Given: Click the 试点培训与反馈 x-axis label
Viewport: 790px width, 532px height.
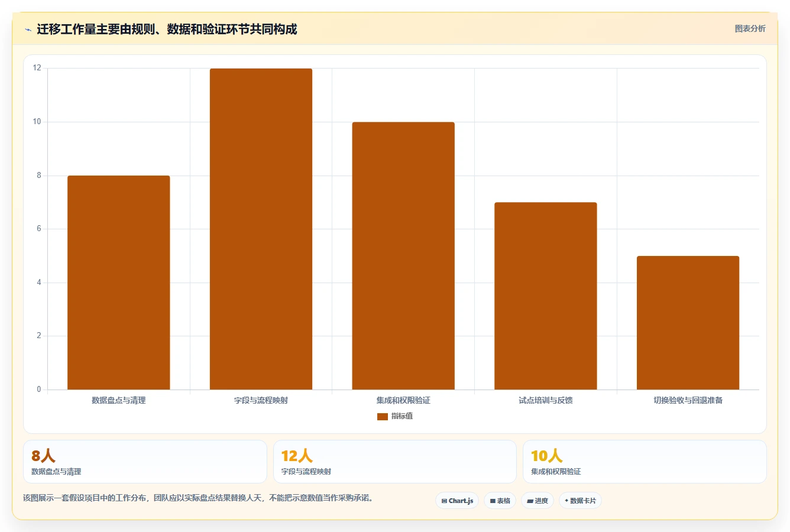Looking at the screenshot, I should coord(546,400).
